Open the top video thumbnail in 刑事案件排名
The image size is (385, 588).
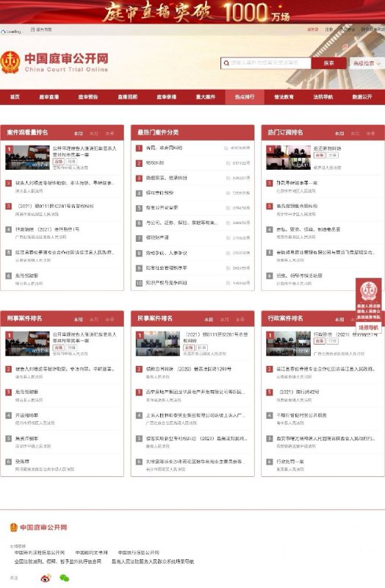coord(27,343)
